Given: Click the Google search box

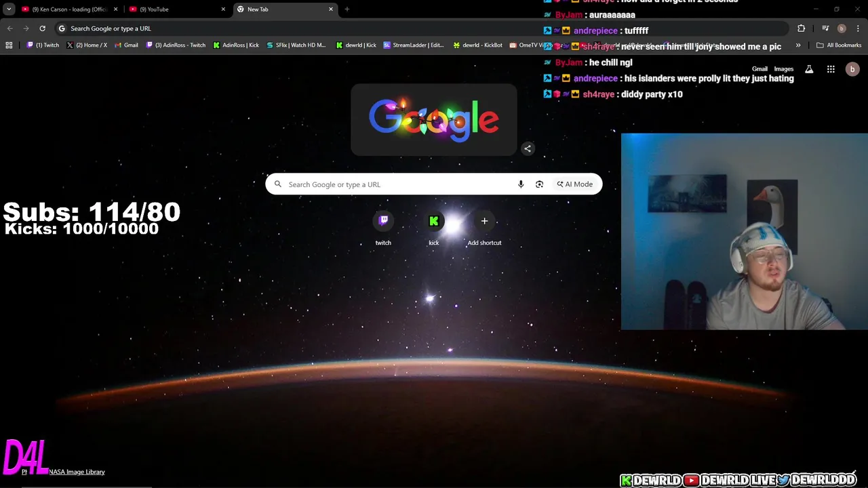Looking at the screenshot, I should click(x=434, y=184).
